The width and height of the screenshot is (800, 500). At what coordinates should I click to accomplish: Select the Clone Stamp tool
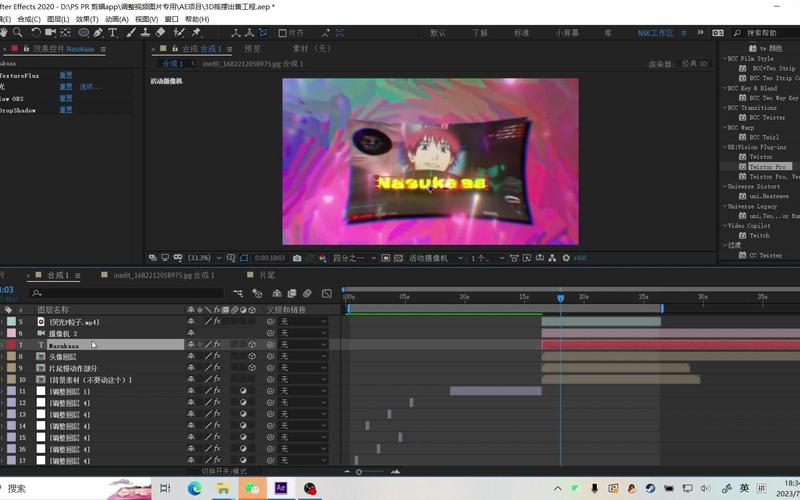143,33
